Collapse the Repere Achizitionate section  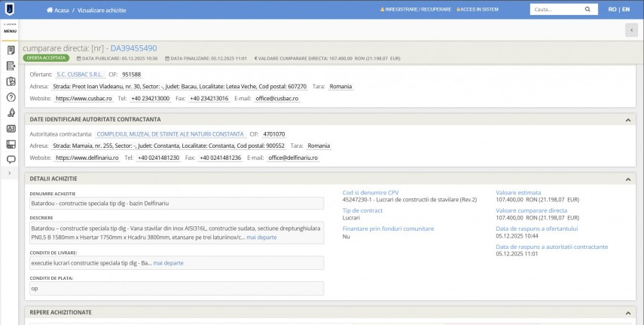(628, 311)
